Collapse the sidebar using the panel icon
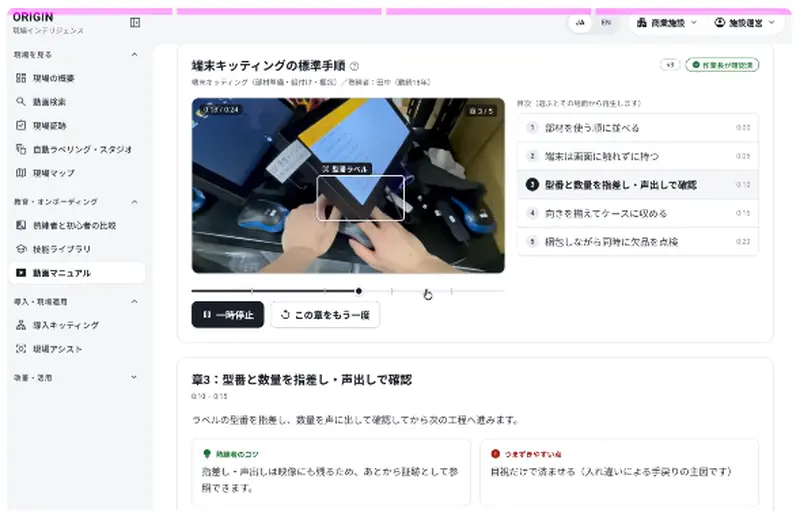Viewport: 800px width, 517px height. (x=135, y=22)
